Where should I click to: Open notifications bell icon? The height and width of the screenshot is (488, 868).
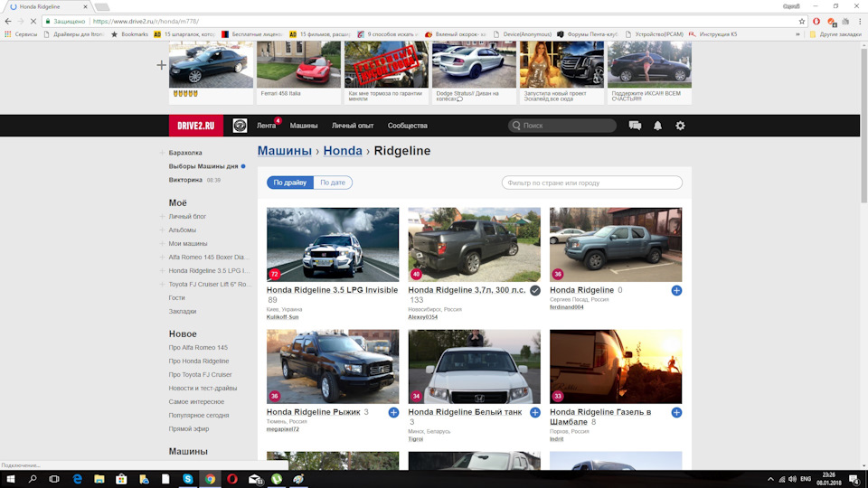click(657, 126)
